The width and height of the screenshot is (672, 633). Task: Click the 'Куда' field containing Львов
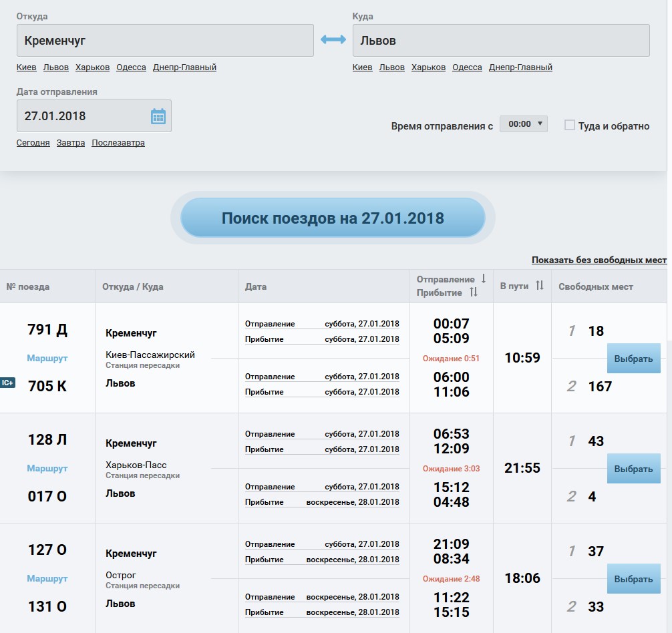501,41
